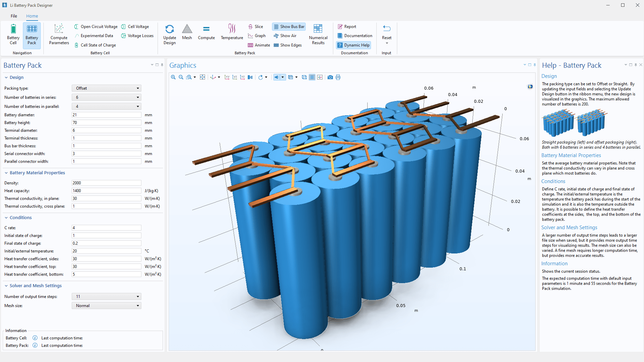Take a snapshot with the camera icon
Screen dimensions: 644x362
coord(330,77)
